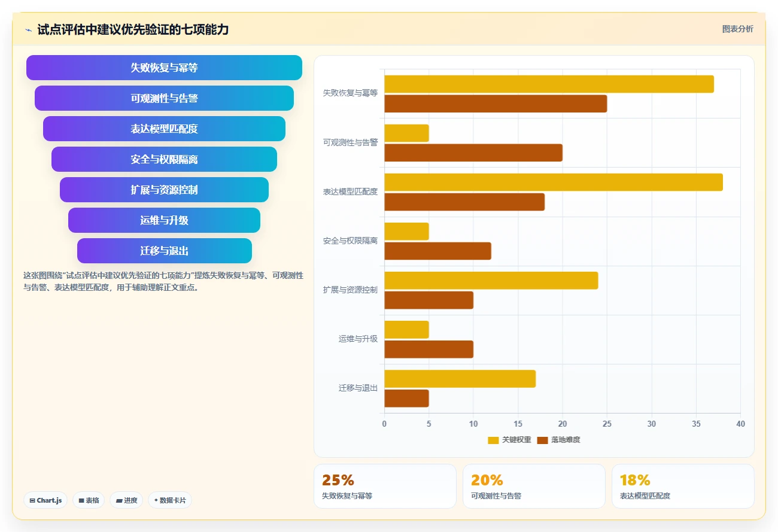Click the yellow bar for 表达模型匹配度
778x532 pixels.
coord(554,182)
